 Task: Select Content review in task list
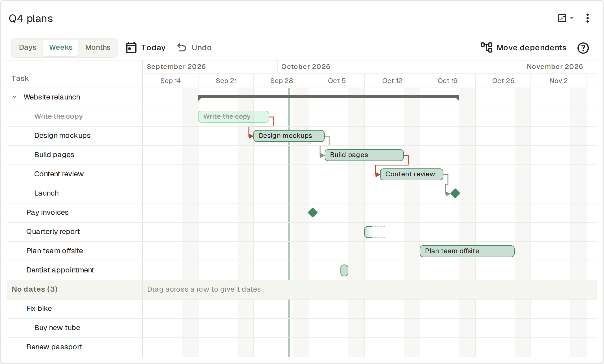pyautogui.click(x=59, y=174)
